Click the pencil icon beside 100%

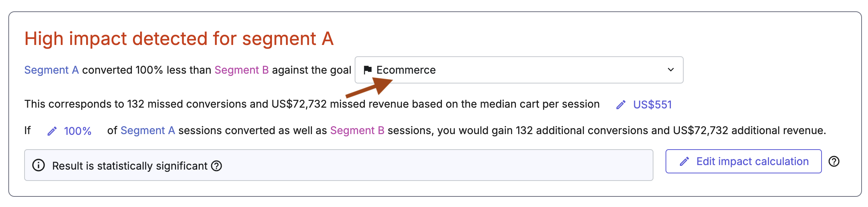point(52,131)
